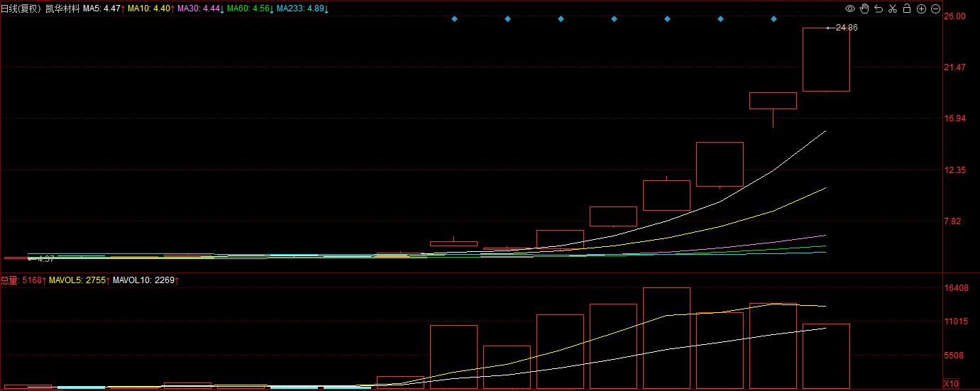Click the rightmost blue diamond event marker
Image resolution: width=980 pixels, height=391 pixels.
pyautogui.click(x=773, y=18)
